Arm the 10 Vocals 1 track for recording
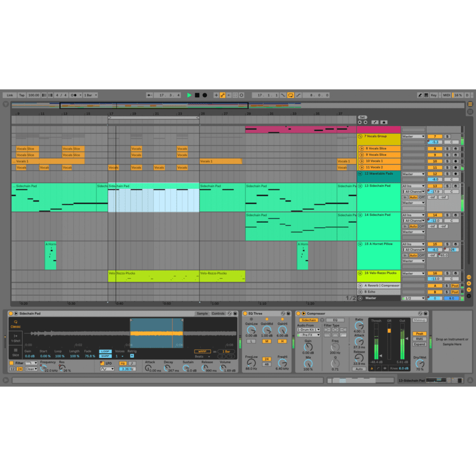This screenshot has height=476, width=476. point(456,161)
